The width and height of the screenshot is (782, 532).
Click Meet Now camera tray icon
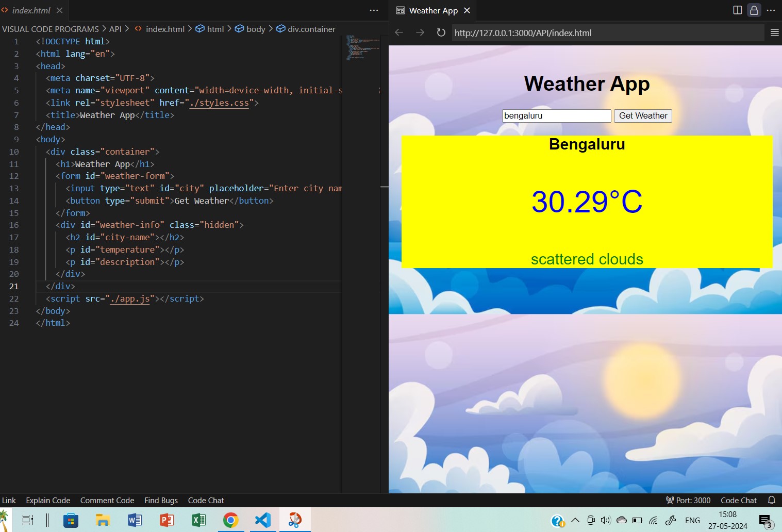(x=591, y=520)
